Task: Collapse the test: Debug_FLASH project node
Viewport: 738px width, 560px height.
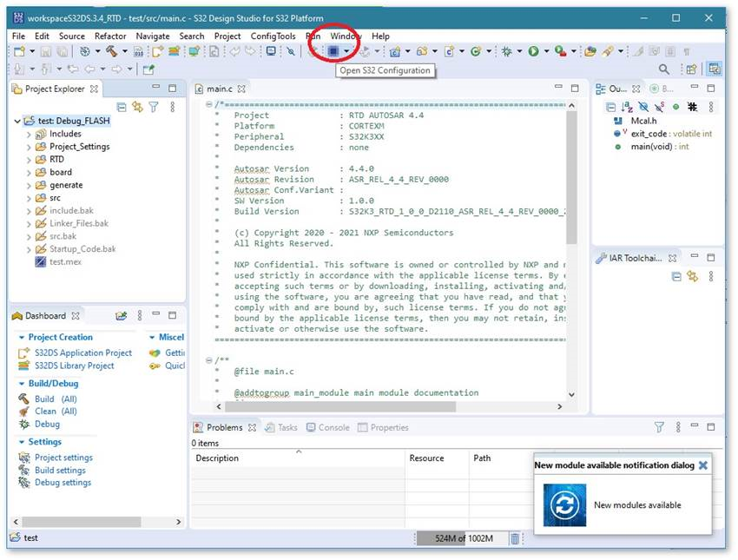Action: click(18, 122)
